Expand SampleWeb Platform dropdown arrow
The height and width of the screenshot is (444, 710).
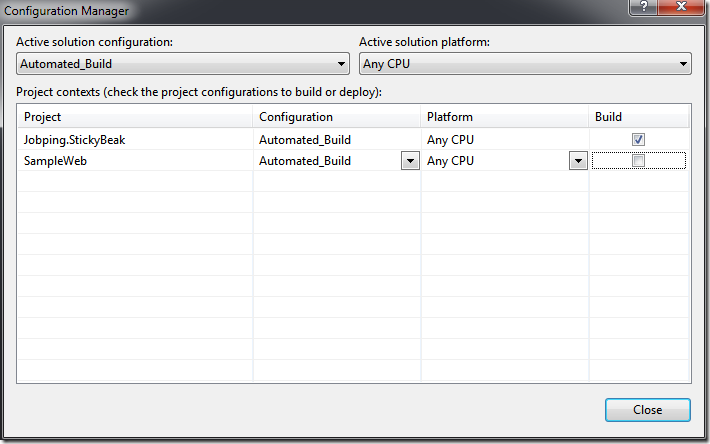(x=577, y=161)
